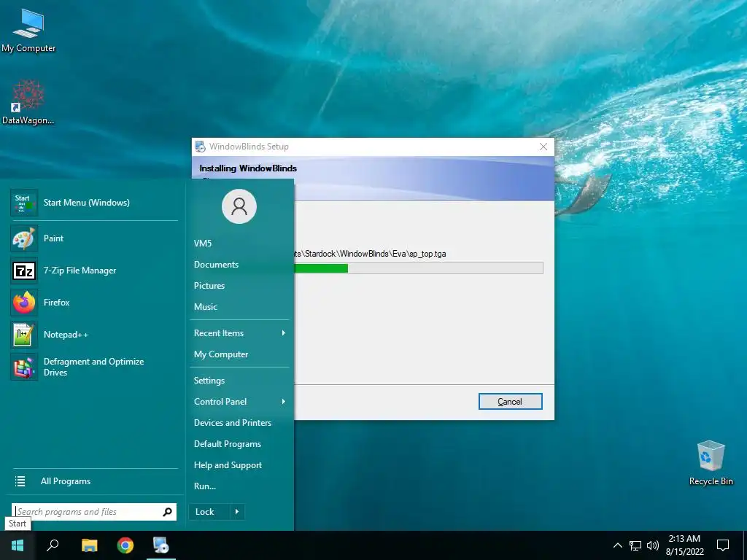This screenshot has height=560, width=747.
Task: Launch Start Menu (Windows) entry icon
Action: click(24, 203)
